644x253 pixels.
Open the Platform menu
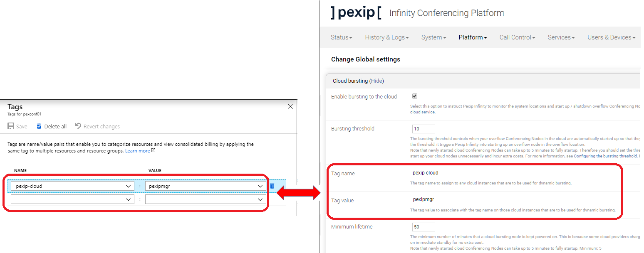pyautogui.click(x=473, y=37)
